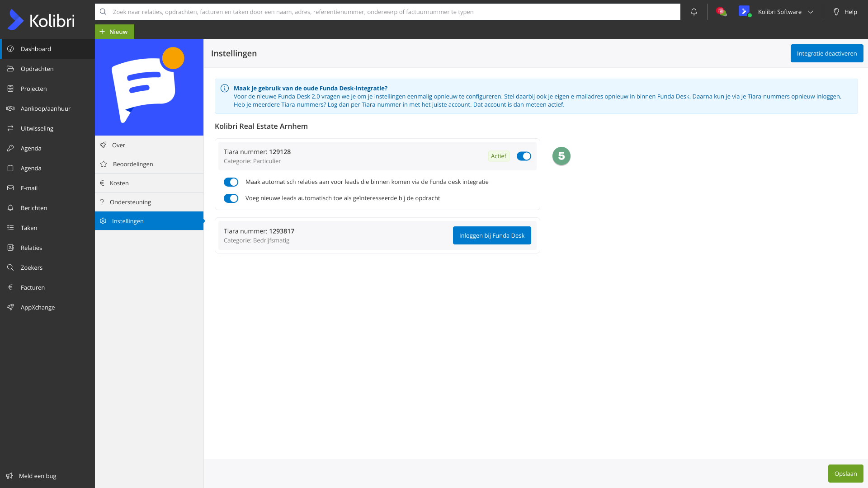Screen dimensions: 868x488
Task: Disable adding new leads as geïnteresseerde
Action: 231,198
